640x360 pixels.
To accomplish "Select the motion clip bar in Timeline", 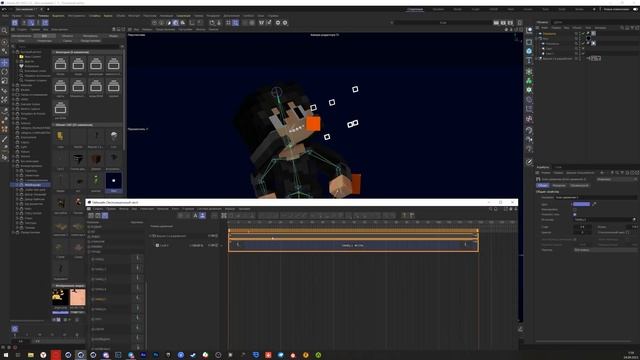I will [353, 245].
